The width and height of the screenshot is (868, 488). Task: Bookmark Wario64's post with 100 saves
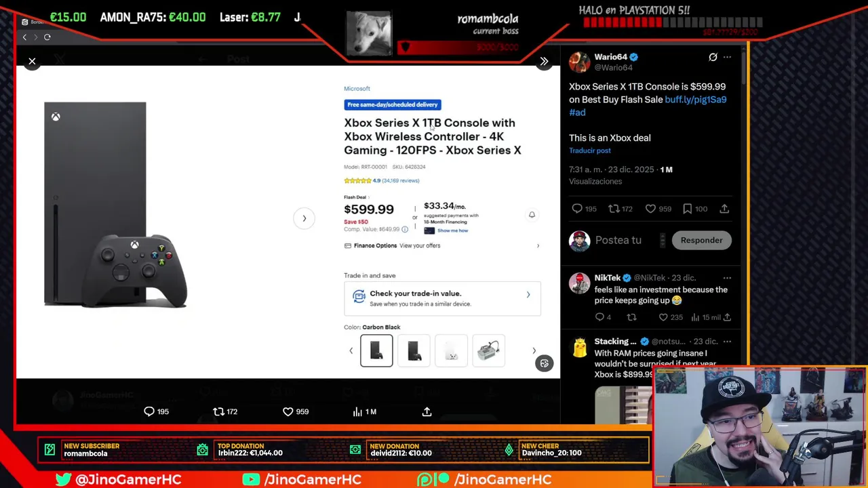pos(687,209)
